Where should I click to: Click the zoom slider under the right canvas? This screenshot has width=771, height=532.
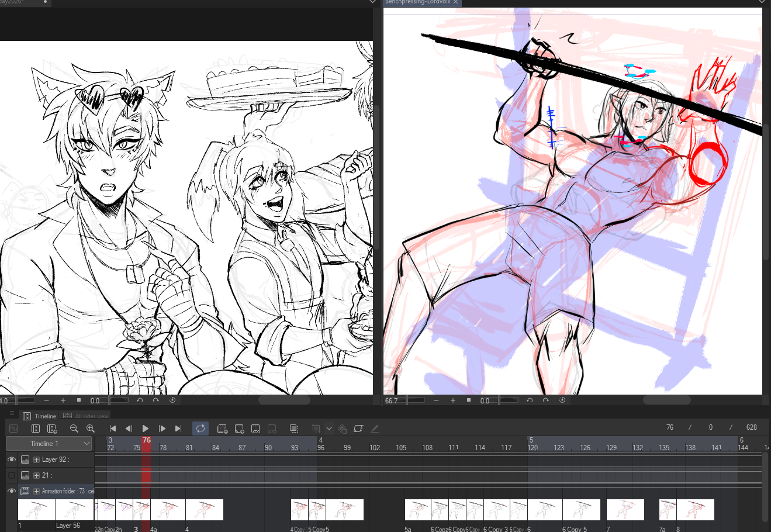(416, 400)
